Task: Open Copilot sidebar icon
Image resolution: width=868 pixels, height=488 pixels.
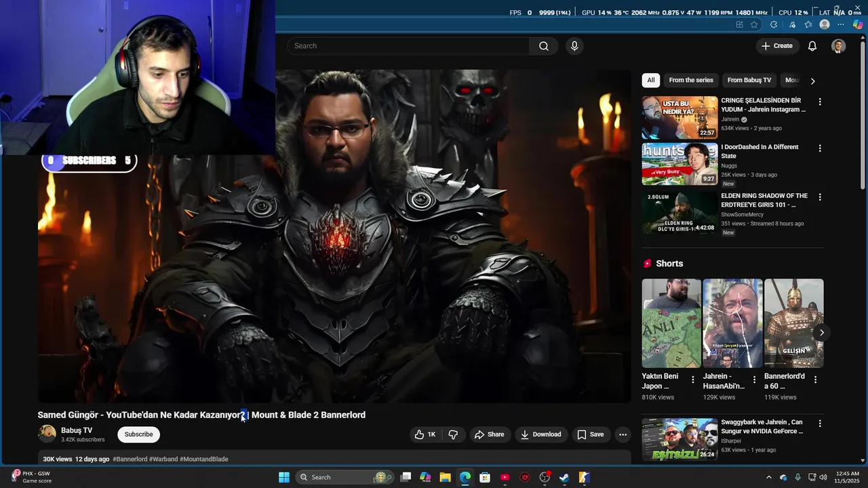Action: point(858,24)
